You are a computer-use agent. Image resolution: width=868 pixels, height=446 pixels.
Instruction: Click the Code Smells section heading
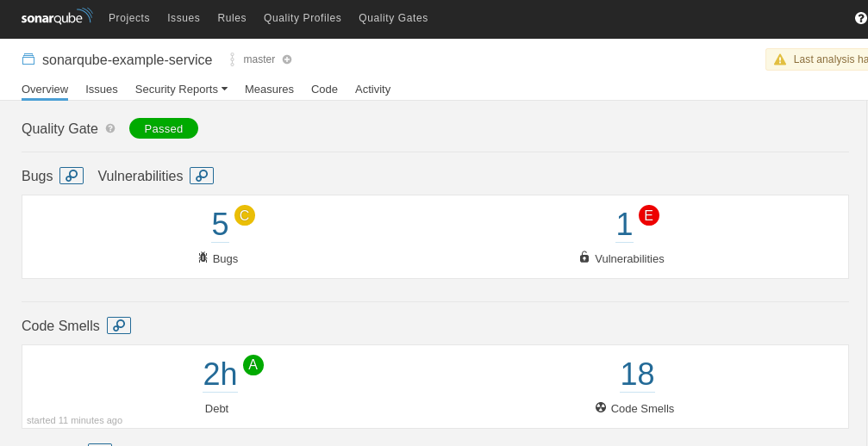point(60,325)
